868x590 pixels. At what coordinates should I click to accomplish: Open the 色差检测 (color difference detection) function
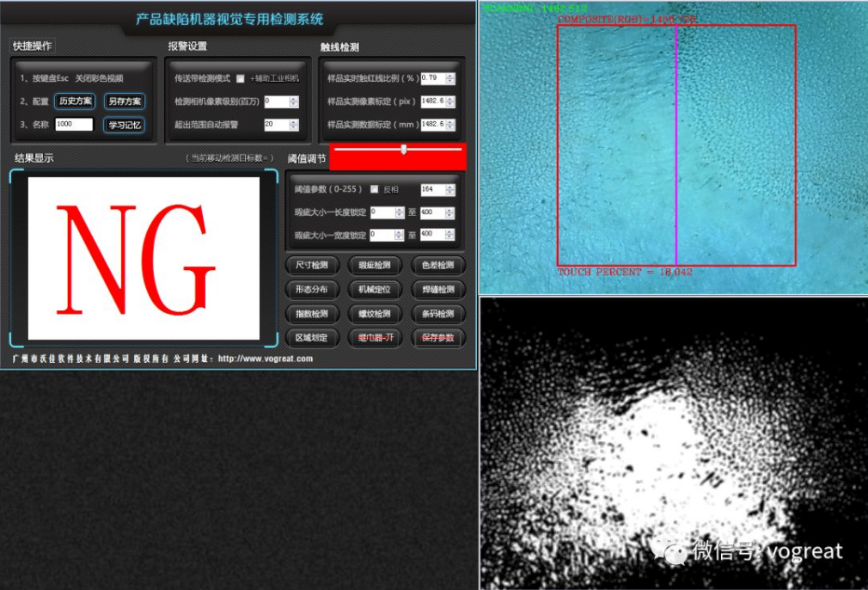(439, 265)
